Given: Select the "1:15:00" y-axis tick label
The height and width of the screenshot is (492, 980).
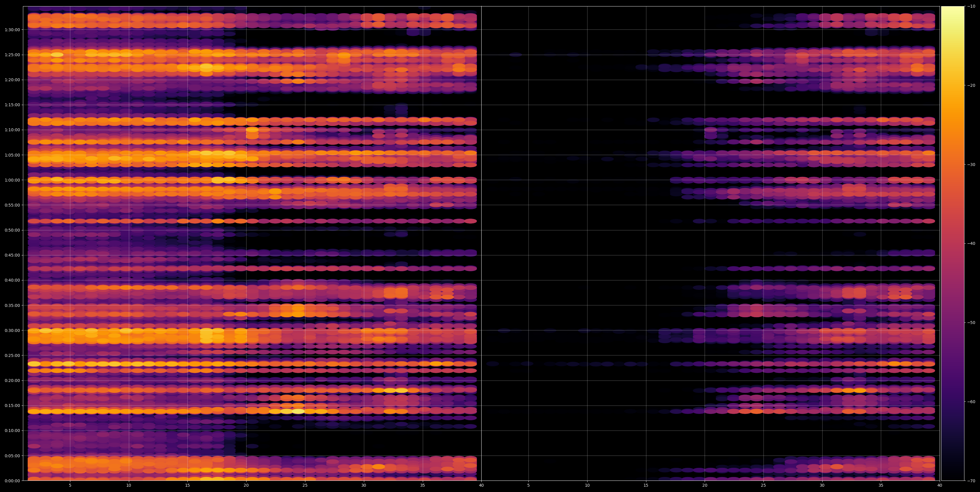Looking at the screenshot, I should [12, 105].
